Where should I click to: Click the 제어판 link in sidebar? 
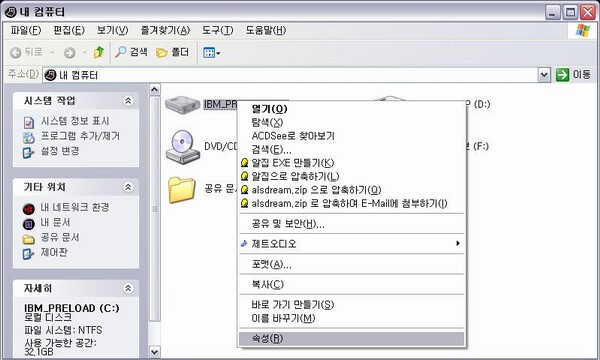[x=54, y=252]
